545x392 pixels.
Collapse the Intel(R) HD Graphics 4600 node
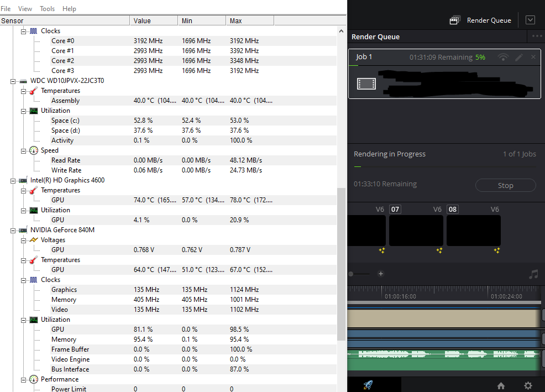13,181
